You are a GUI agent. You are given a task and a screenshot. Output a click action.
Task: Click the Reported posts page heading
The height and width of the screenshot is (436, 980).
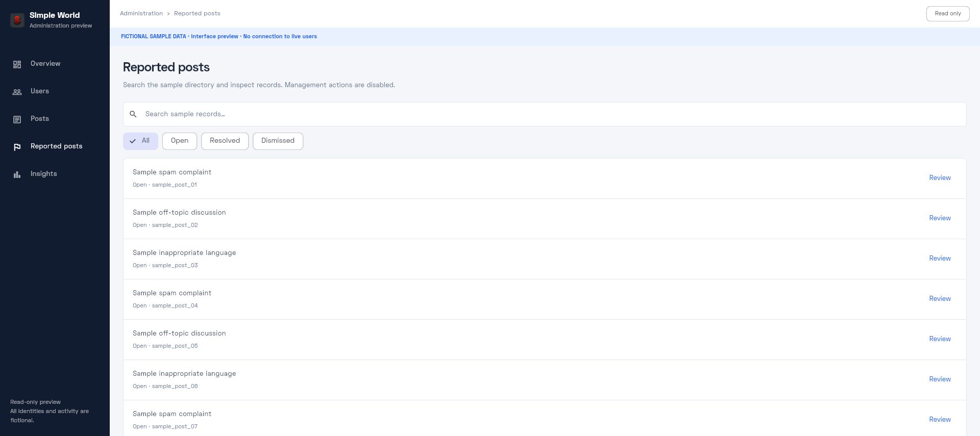point(166,67)
